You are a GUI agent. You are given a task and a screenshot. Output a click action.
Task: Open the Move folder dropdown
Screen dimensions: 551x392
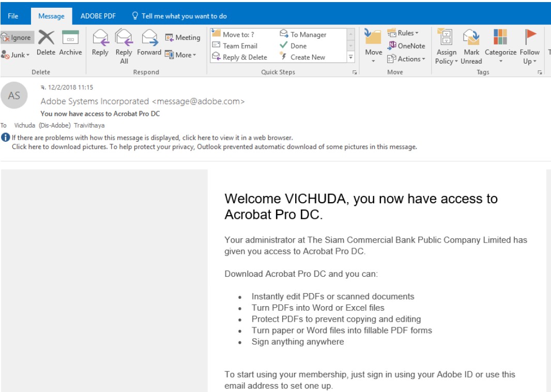[373, 47]
